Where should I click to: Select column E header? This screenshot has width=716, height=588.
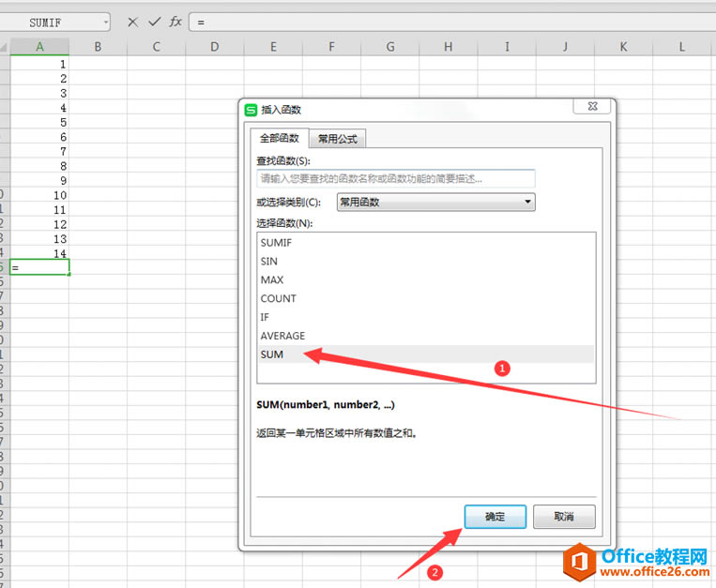(273, 47)
